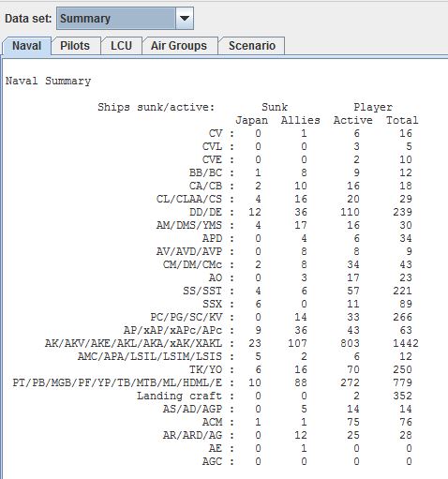Click the AE row label
This screenshot has height=479, width=448.
click(x=216, y=448)
